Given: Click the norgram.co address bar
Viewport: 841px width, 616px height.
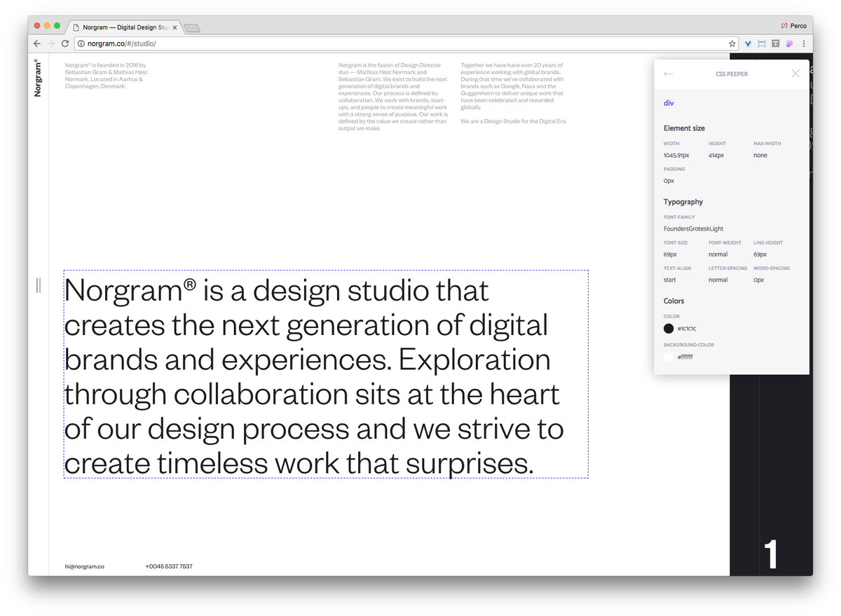Looking at the screenshot, I should (406, 43).
